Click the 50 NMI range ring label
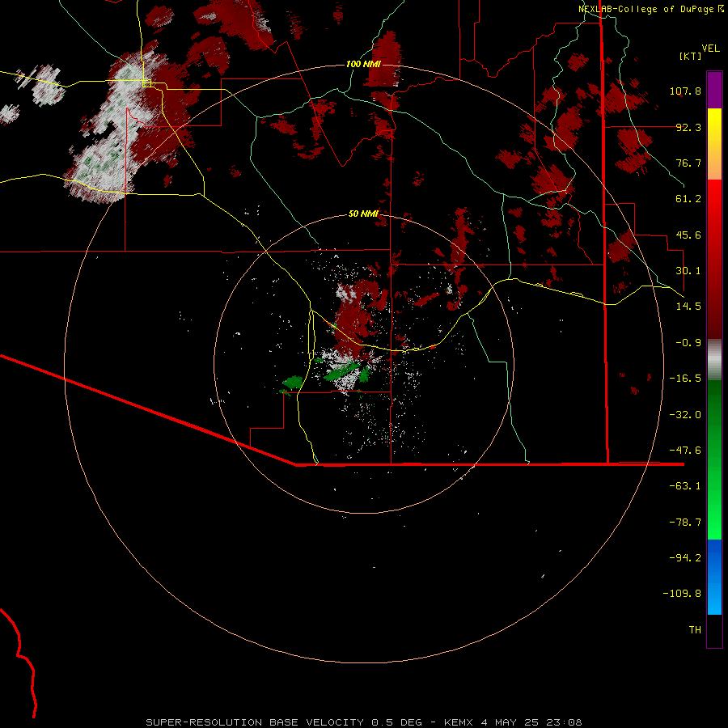728x728 pixels. pyautogui.click(x=363, y=214)
